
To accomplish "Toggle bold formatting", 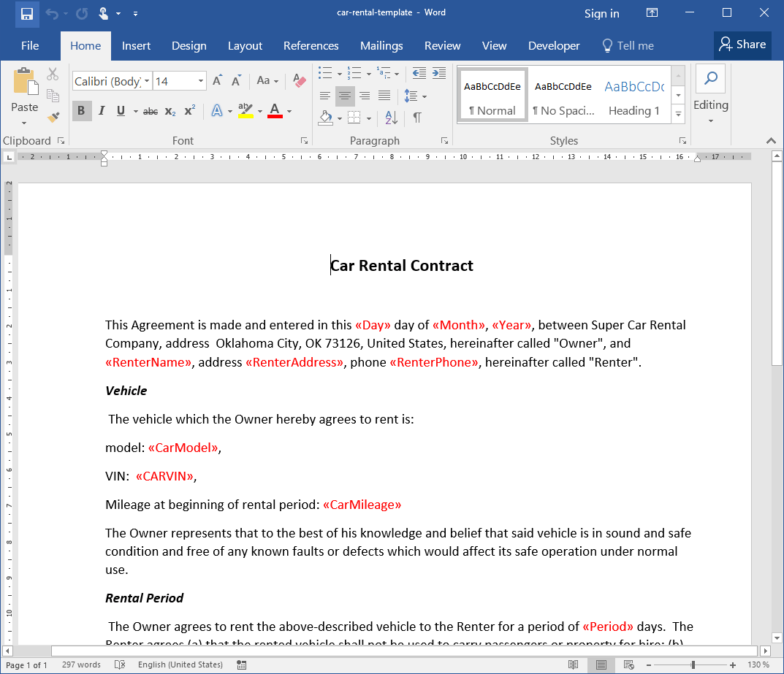I will coord(81,111).
